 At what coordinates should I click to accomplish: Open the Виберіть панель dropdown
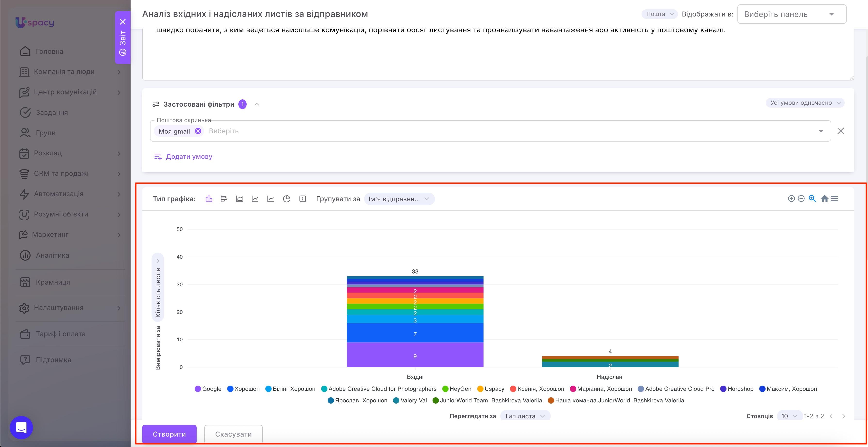[792, 14]
